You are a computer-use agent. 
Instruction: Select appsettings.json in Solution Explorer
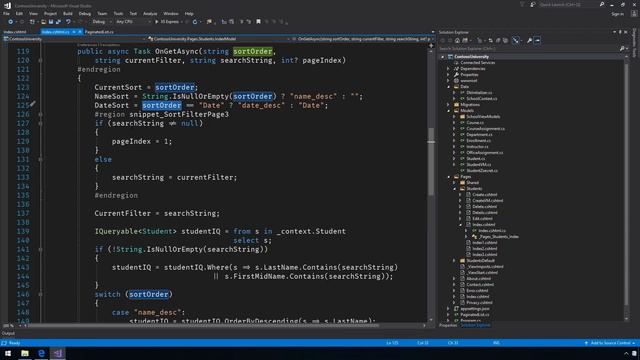tap(475, 309)
